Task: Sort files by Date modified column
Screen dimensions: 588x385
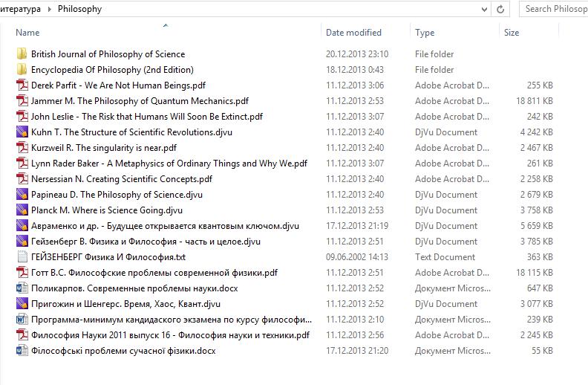Action: (353, 33)
